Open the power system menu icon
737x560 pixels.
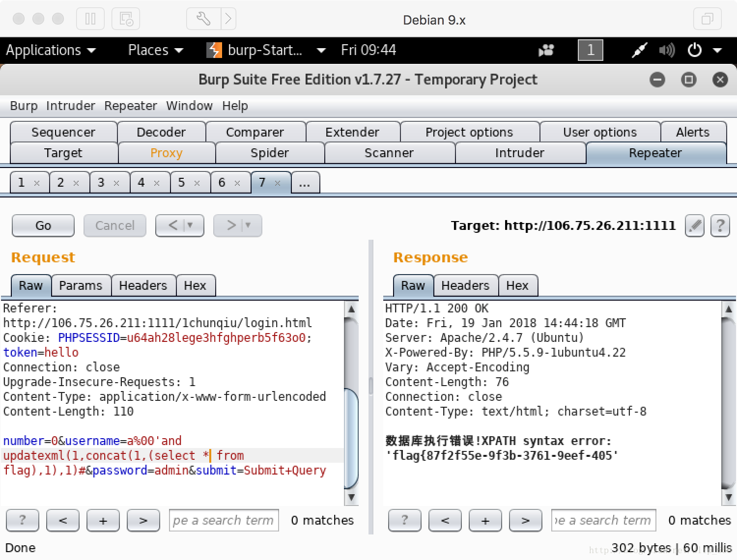point(695,50)
